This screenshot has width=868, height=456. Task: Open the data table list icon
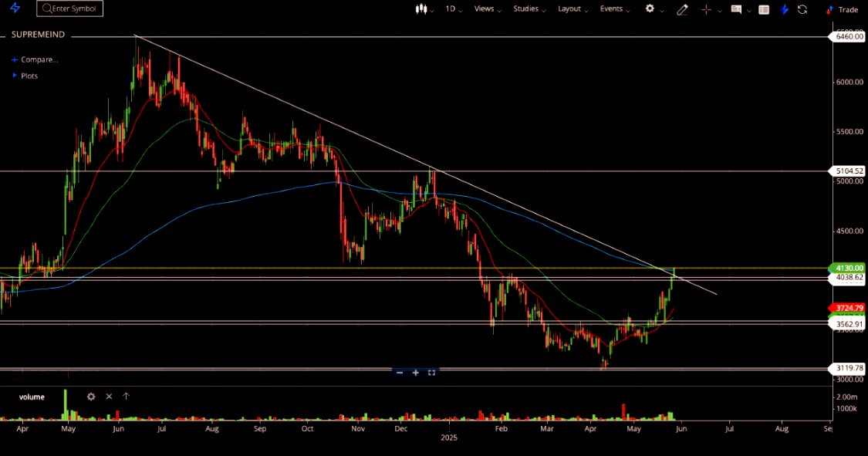(x=764, y=9)
